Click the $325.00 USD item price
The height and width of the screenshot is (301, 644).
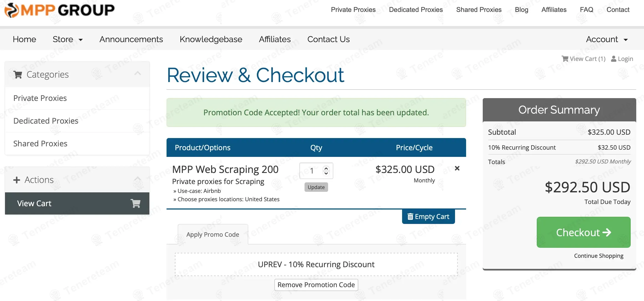click(405, 169)
